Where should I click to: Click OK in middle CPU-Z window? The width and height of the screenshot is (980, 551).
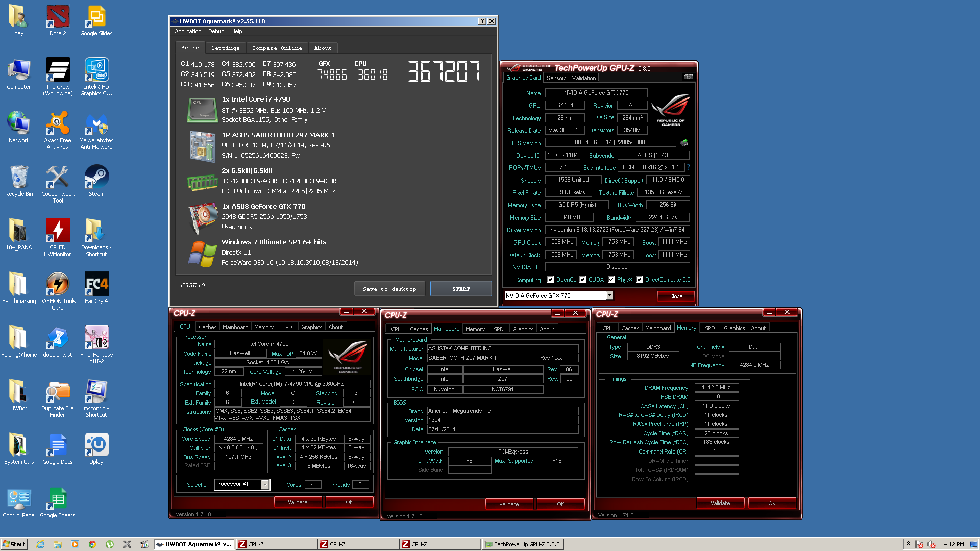click(x=560, y=504)
